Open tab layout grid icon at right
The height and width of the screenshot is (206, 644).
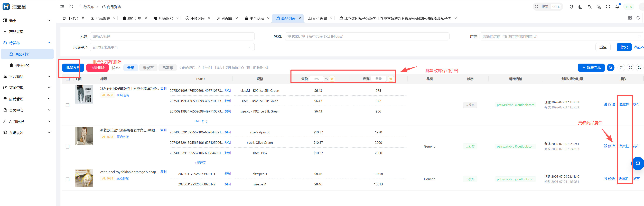630,18
